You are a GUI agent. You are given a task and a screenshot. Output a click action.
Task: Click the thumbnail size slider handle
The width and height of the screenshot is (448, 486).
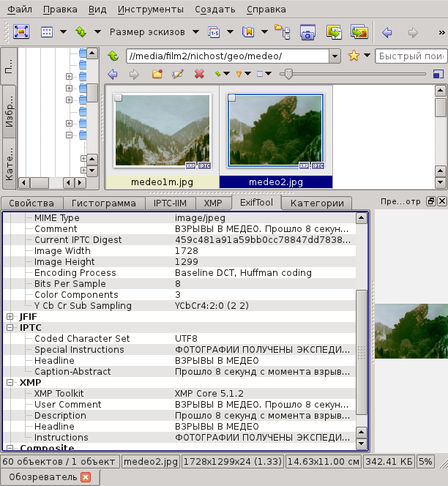(288, 74)
